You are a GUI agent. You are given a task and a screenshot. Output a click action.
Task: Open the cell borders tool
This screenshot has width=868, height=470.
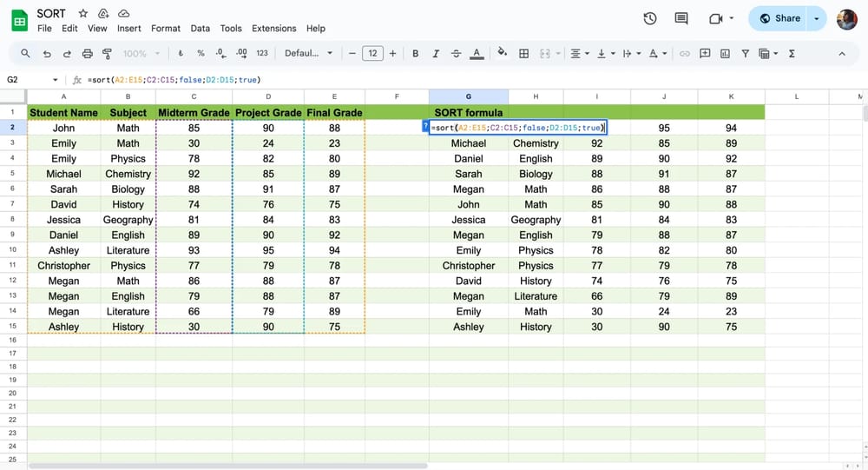pyautogui.click(x=523, y=54)
